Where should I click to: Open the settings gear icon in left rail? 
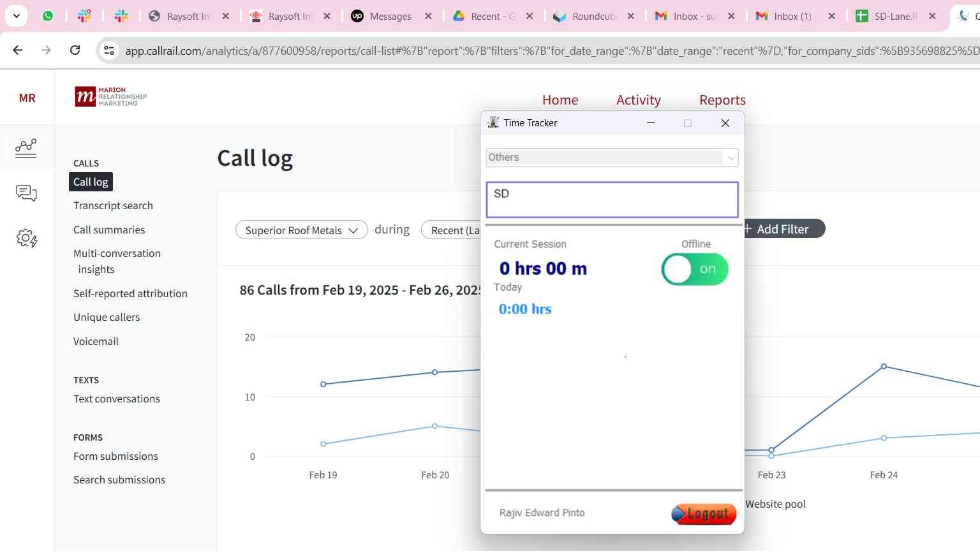coord(26,239)
